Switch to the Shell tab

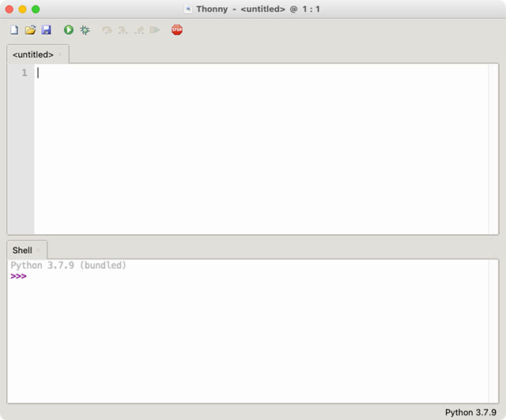[22, 250]
